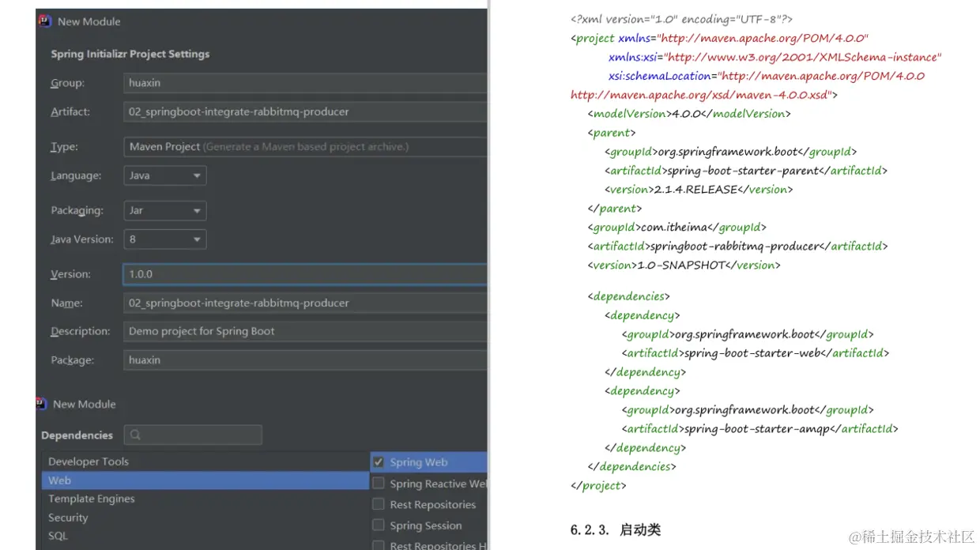This screenshot has width=980, height=550.
Task: Click the Package field containing huaxin
Action: point(305,360)
